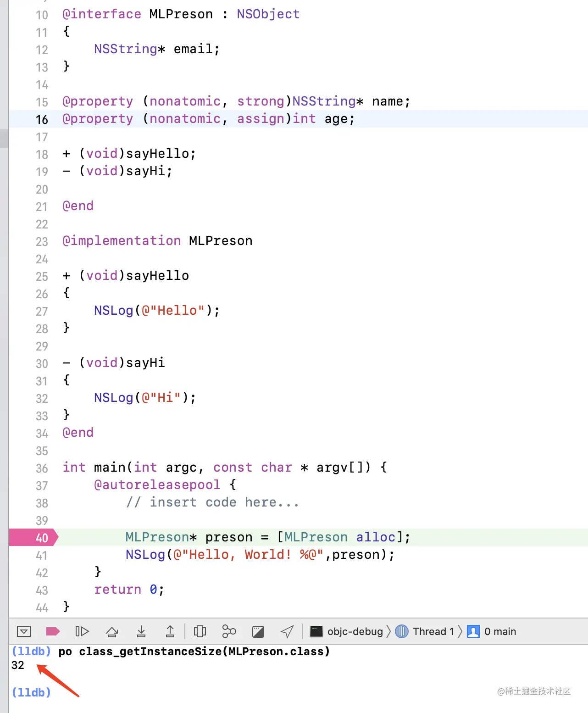
Task: Step out of the current function
Action: 170,631
